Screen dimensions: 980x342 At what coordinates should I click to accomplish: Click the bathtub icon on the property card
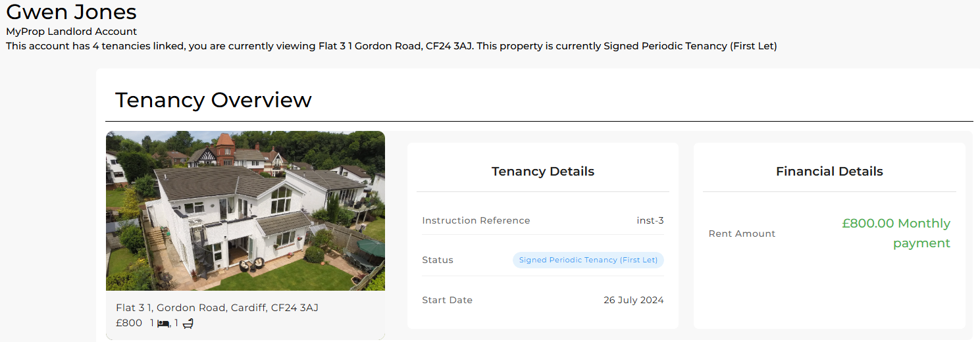[x=188, y=324]
